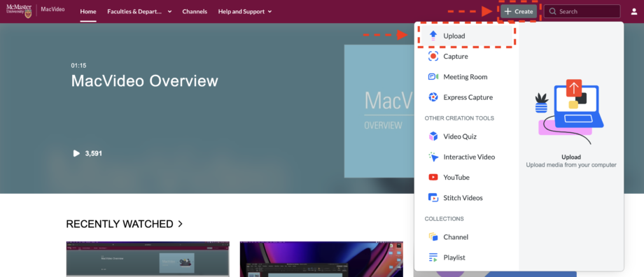644x277 pixels.
Task: Click 'Upload media from your computer' text
Action: [x=571, y=165]
